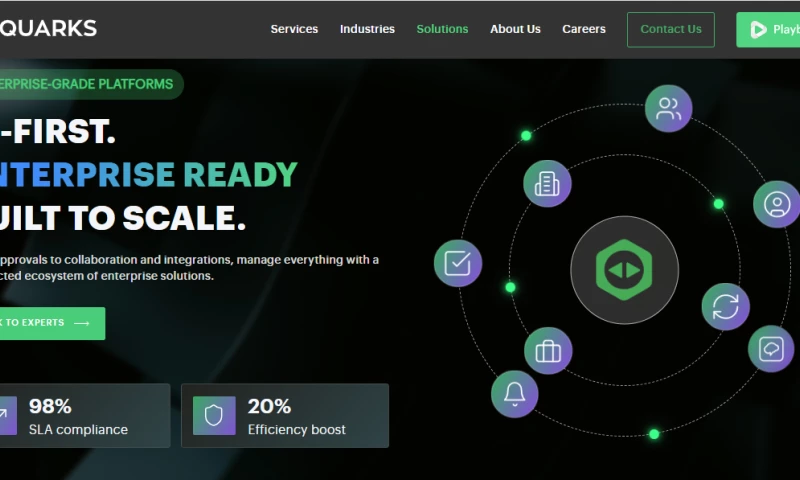
Task: Click the 'ecosystem of enterprise solutions' text
Action: tap(119, 276)
